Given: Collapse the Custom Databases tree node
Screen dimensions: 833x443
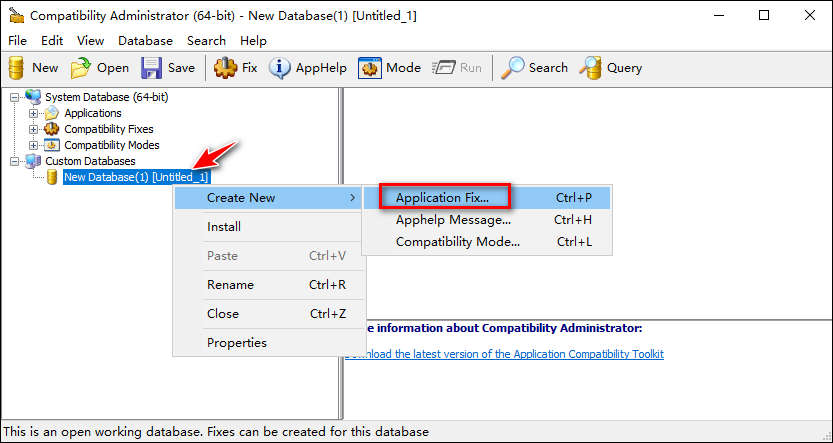Looking at the screenshot, I should [x=14, y=161].
